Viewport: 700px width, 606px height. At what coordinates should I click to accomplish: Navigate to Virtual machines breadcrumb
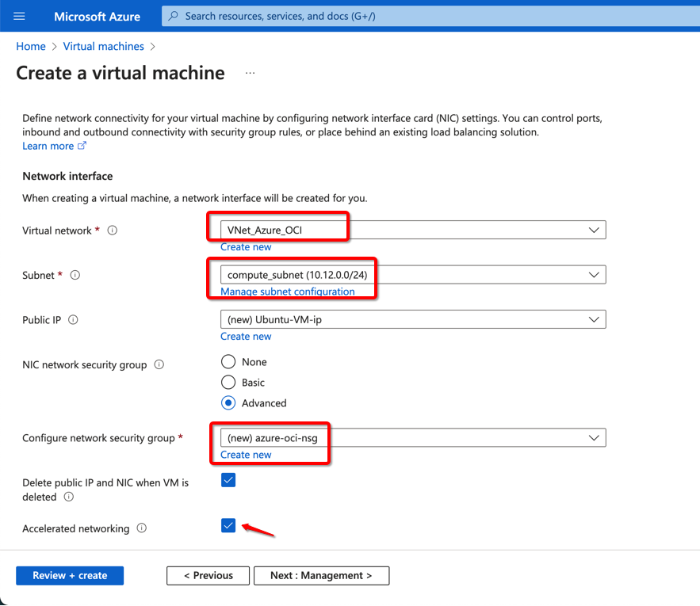103,47
